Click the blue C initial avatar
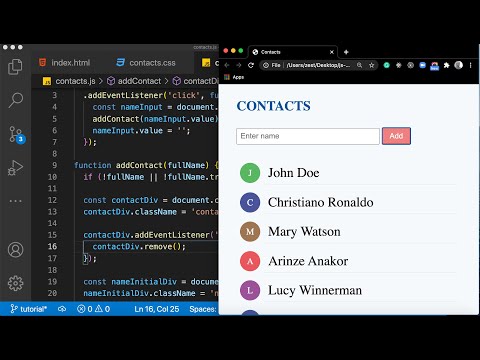This screenshot has height=360, width=480. coord(250,202)
